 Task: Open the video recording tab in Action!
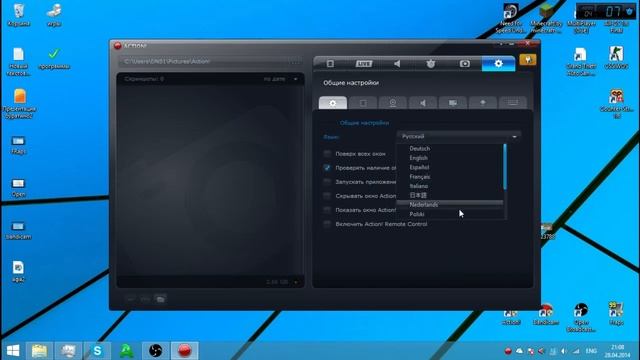(330, 64)
